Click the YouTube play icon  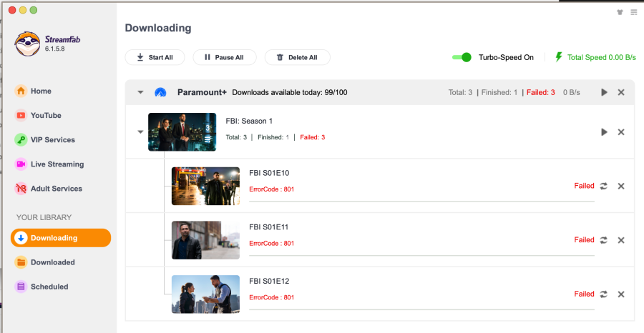point(21,115)
